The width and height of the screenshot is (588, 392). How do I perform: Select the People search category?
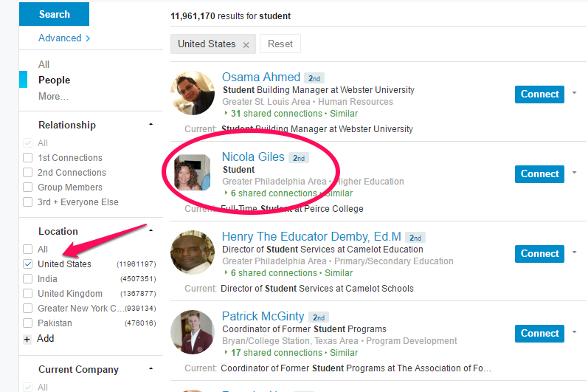55,80
